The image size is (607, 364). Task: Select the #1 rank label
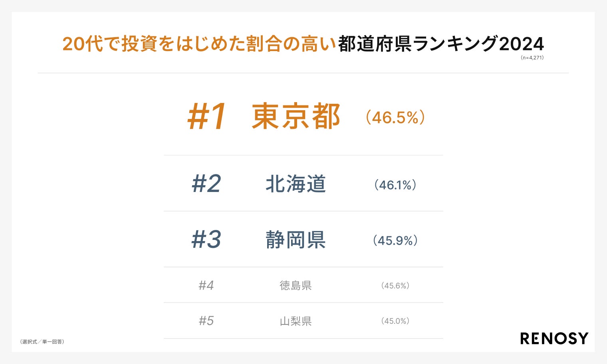tap(207, 117)
